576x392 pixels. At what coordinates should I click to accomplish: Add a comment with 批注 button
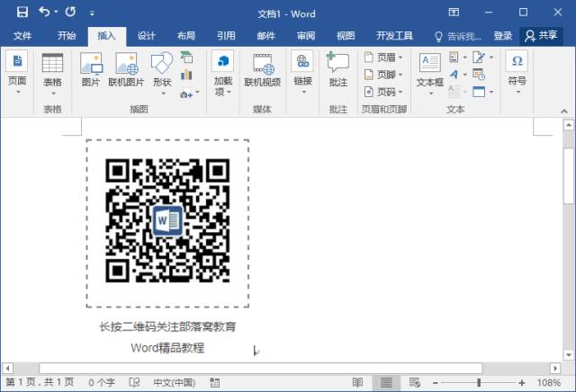(x=337, y=71)
